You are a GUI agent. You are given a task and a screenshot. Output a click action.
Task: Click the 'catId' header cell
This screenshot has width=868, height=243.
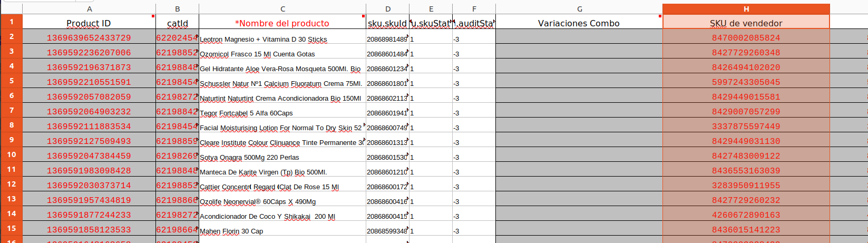coord(177,22)
